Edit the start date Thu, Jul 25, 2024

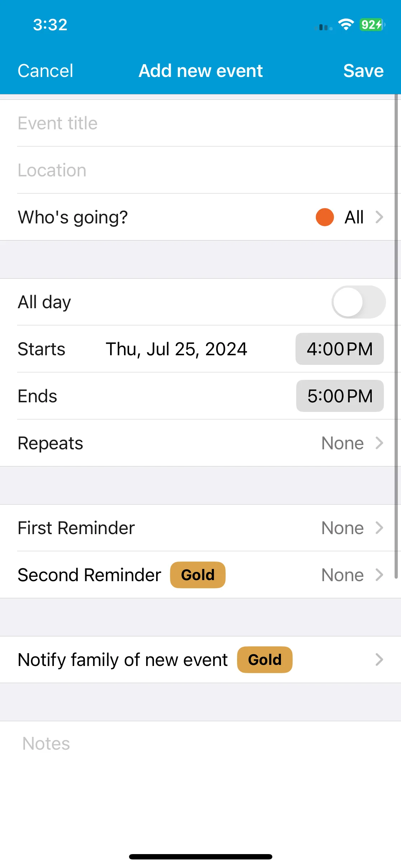click(x=176, y=349)
